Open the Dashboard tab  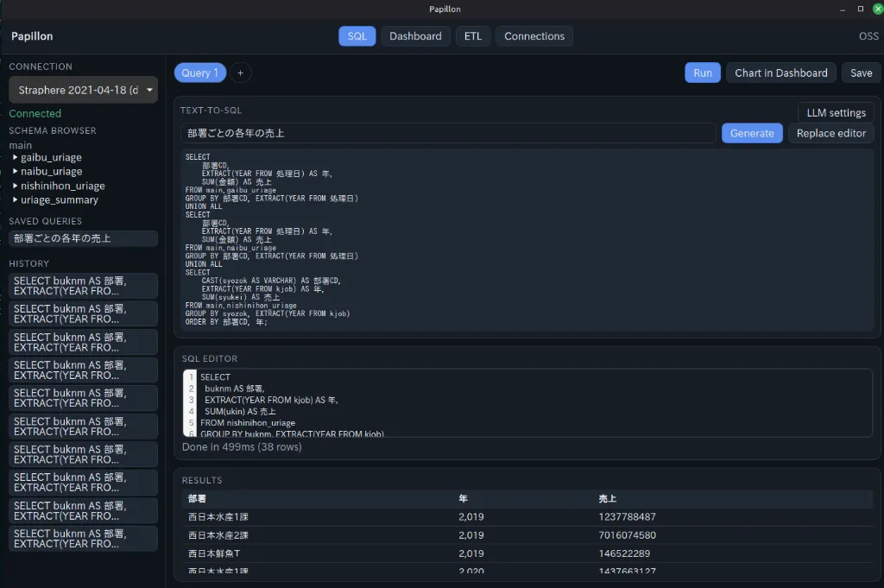click(x=415, y=36)
